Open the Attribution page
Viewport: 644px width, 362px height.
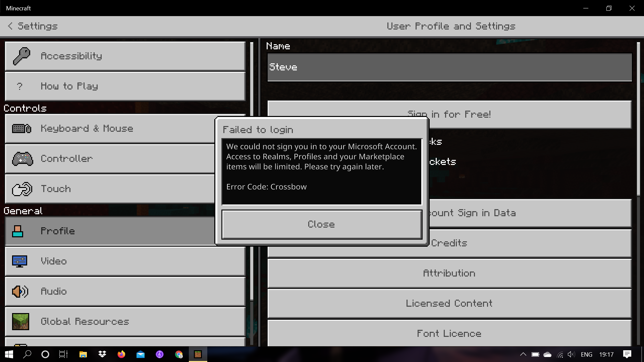(x=449, y=273)
